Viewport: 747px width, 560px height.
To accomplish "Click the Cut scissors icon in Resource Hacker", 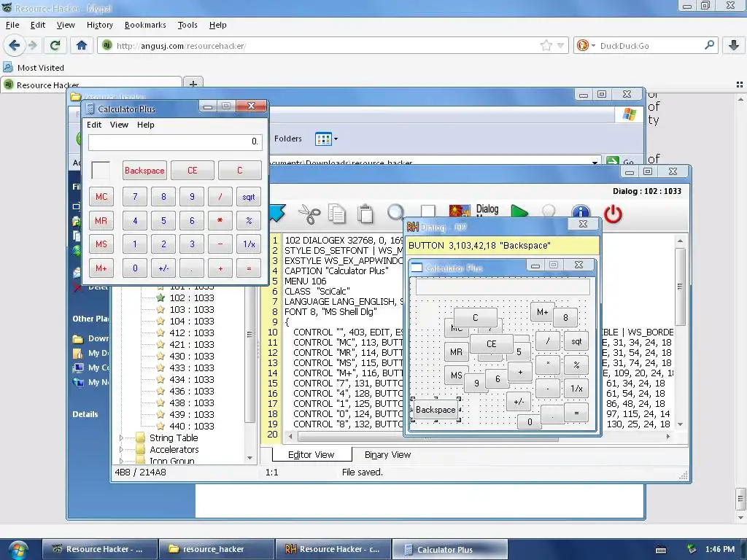I will [x=309, y=214].
